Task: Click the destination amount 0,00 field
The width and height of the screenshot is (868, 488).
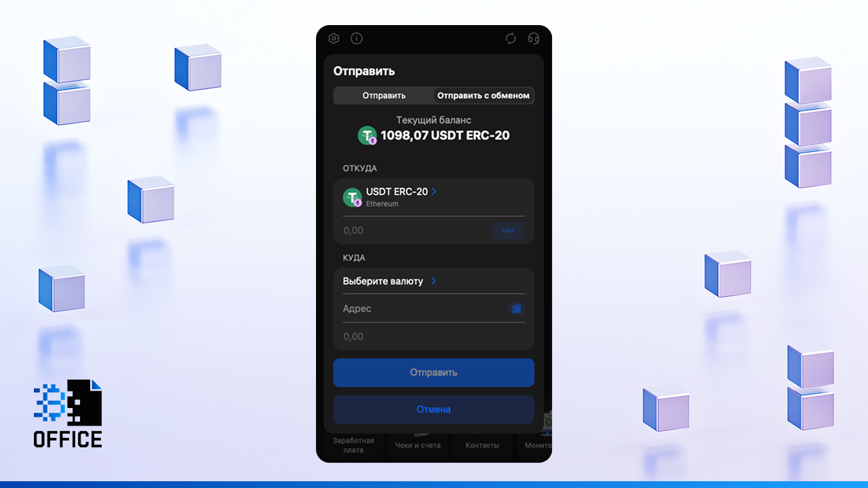Action: (x=427, y=337)
